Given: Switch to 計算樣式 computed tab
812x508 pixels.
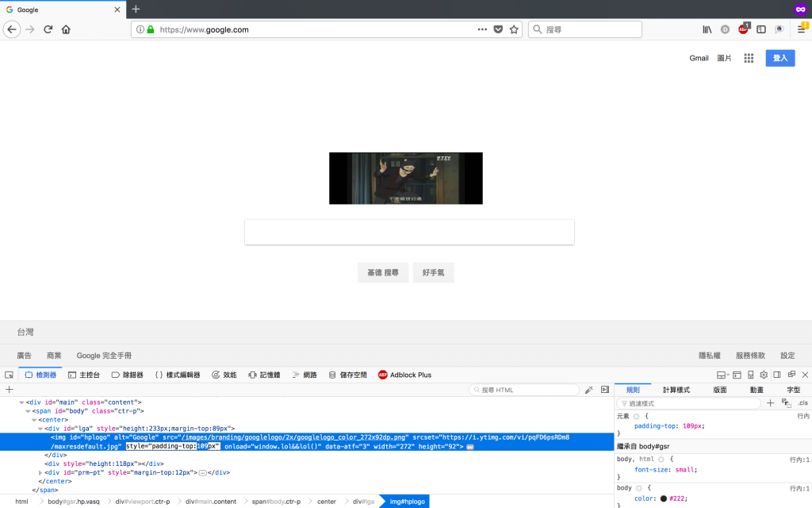Looking at the screenshot, I should point(676,390).
